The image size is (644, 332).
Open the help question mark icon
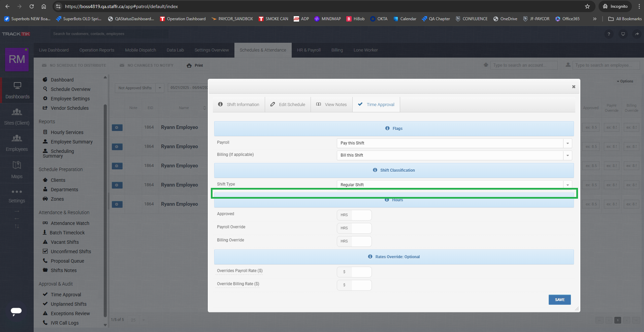click(x=609, y=34)
